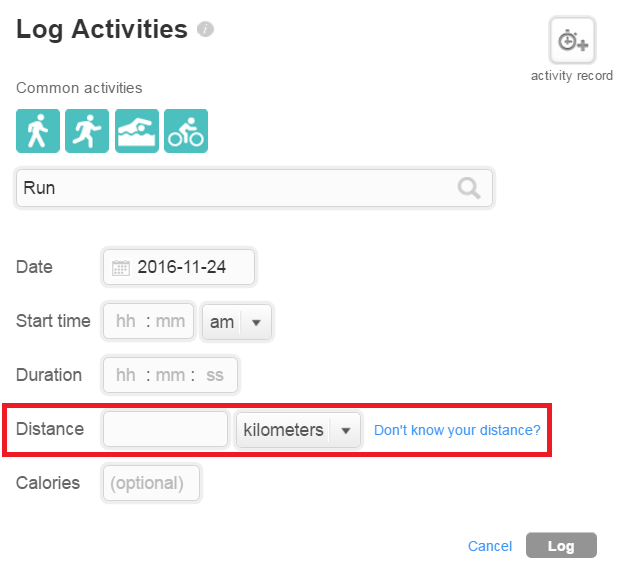Open the activity record stopwatch icon
This screenshot has width=625, height=573.
point(572,40)
